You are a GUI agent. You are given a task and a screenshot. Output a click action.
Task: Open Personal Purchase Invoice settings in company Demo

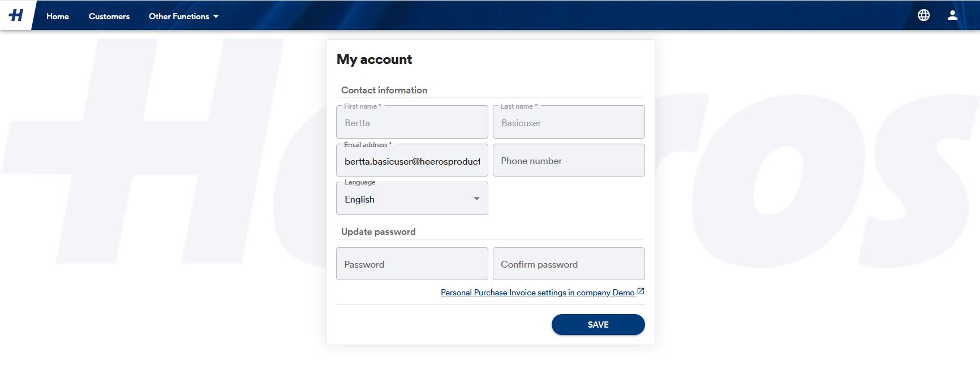click(538, 293)
